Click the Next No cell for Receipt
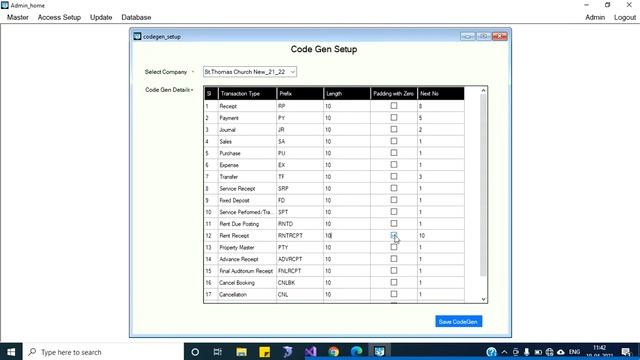 pyautogui.click(x=441, y=106)
